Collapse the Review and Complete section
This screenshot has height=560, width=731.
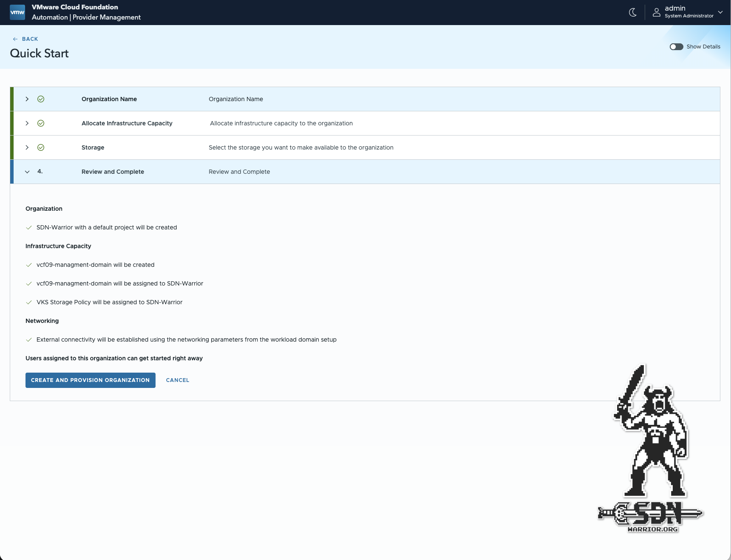coord(27,172)
